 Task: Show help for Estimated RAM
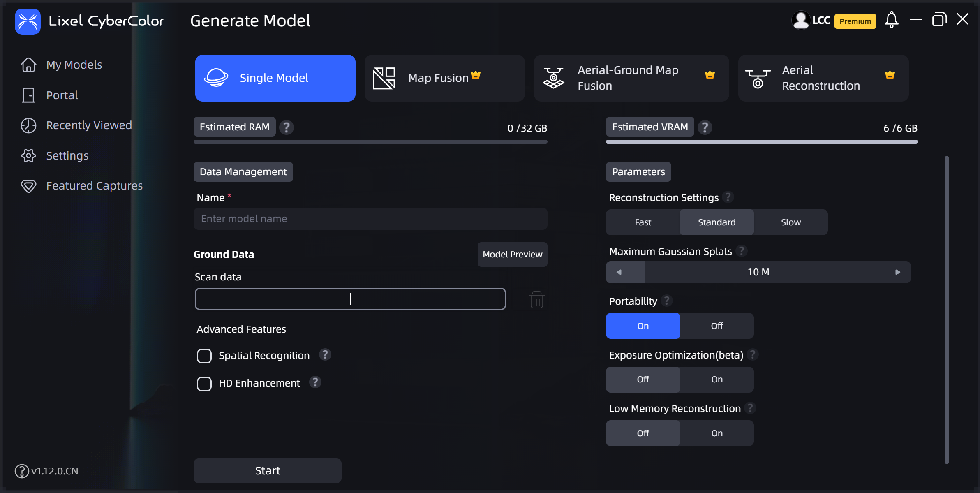(x=287, y=127)
